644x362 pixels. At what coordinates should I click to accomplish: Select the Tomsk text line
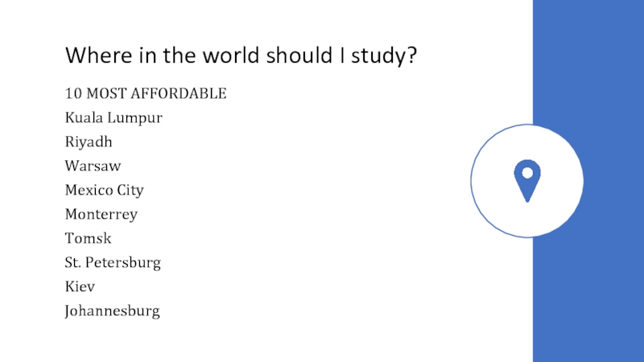tap(89, 238)
